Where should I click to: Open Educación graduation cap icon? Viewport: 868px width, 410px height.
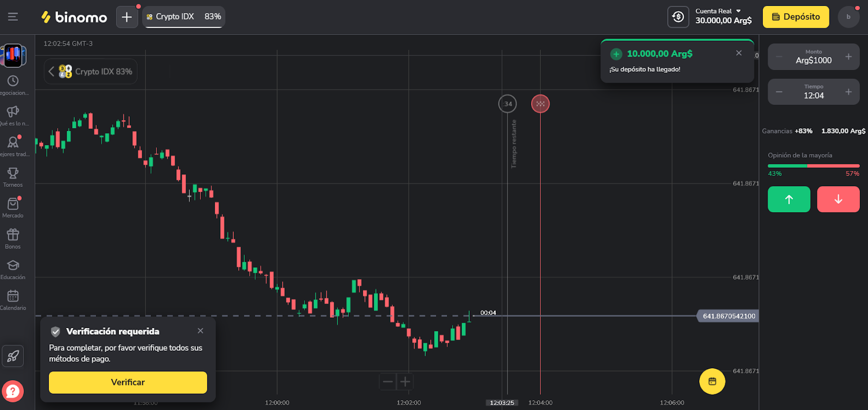point(13,266)
